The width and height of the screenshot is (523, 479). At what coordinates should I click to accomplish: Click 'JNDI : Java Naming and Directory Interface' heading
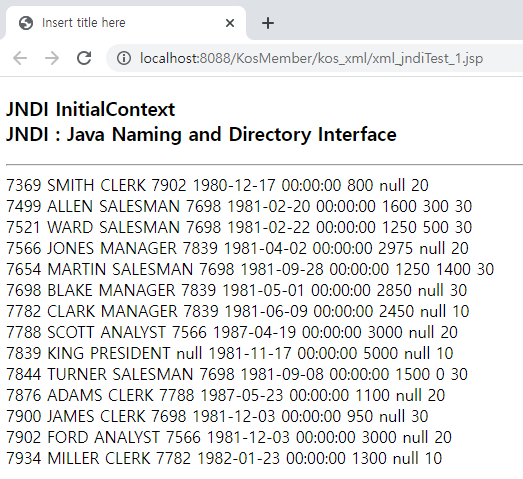(201, 134)
